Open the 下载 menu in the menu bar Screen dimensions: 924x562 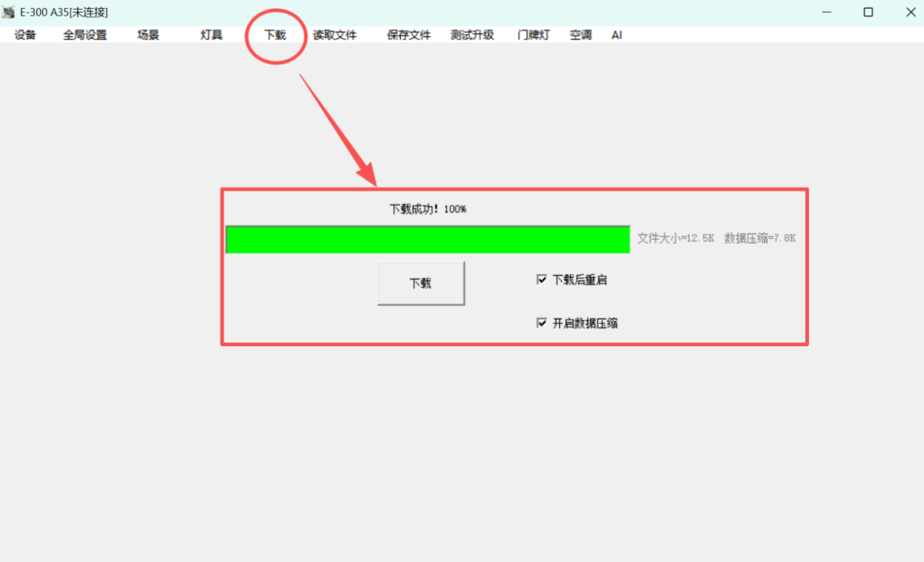click(275, 35)
